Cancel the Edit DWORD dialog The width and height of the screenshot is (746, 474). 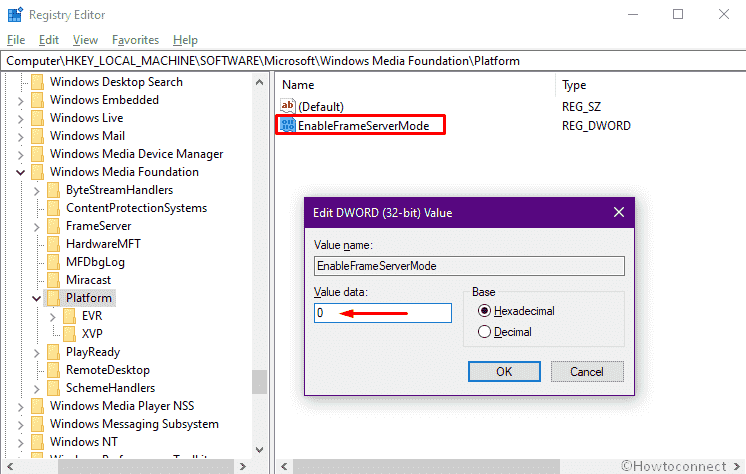(x=587, y=372)
